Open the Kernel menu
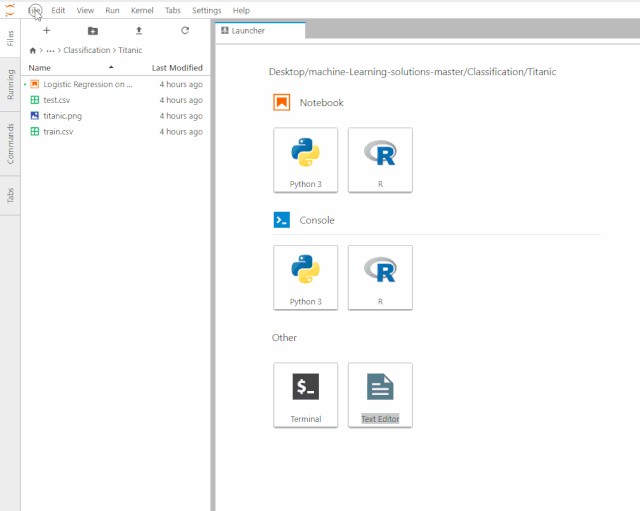Viewport: 640px width, 511px height. click(142, 10)
